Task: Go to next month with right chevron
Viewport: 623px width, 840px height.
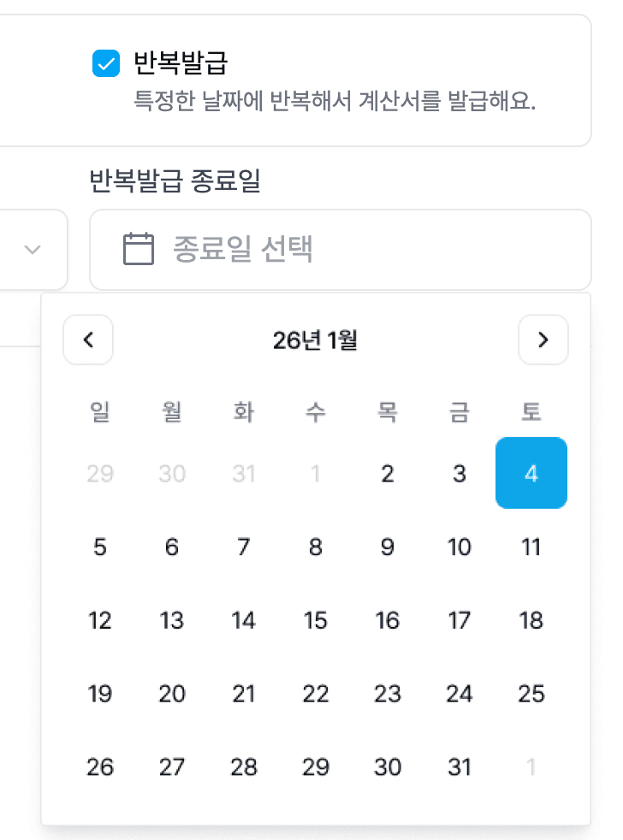Action: 543,340
